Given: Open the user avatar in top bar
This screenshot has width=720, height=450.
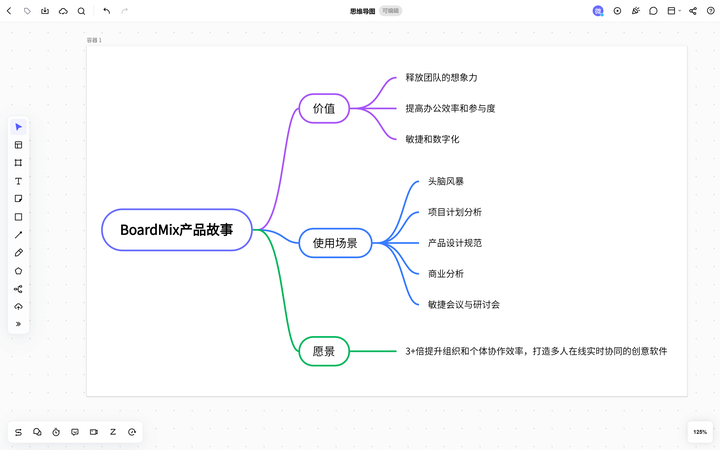Looking at the screenshot, I should [x=598, y=11].
